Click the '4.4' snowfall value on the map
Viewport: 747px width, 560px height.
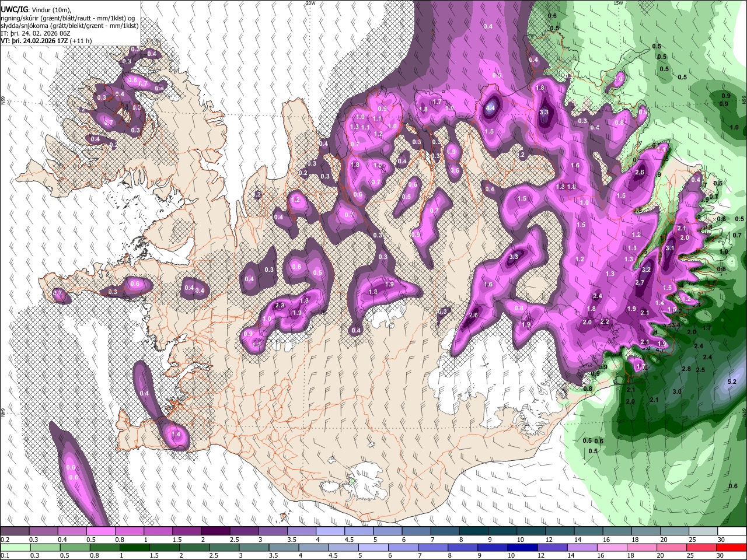click(x=491, y=107)
